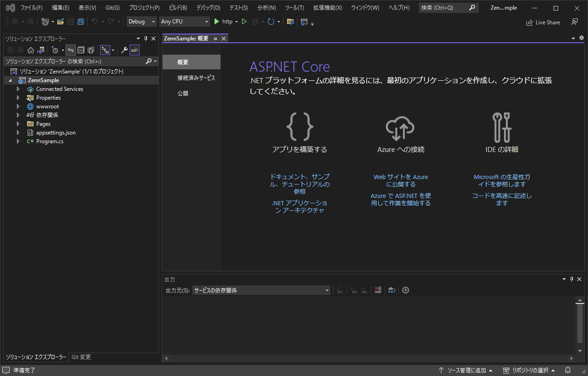Open コードを高速に記述します link

[x=502, y=199]
